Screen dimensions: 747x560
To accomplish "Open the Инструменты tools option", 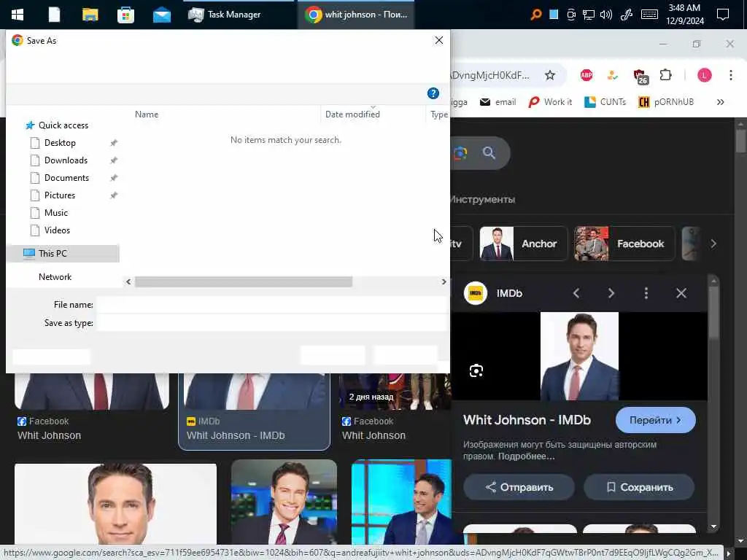I will [x=483, y=200].
